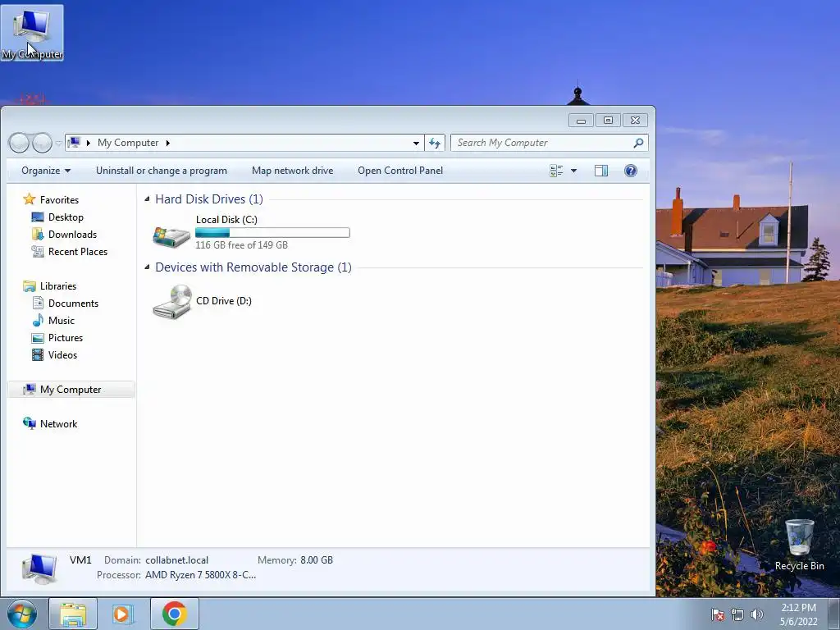Click the Favorites star icon
840x630 pixels.
click(x=29, y=199)
